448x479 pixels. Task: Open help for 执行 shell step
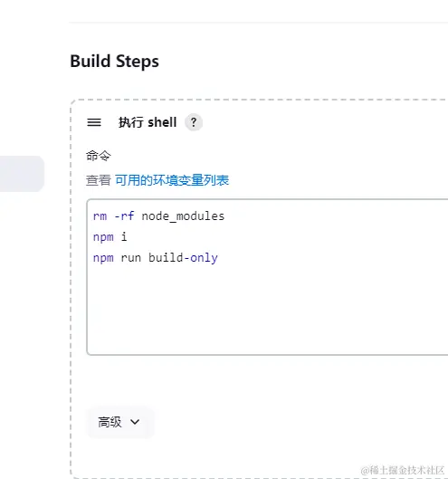point(194,122)
